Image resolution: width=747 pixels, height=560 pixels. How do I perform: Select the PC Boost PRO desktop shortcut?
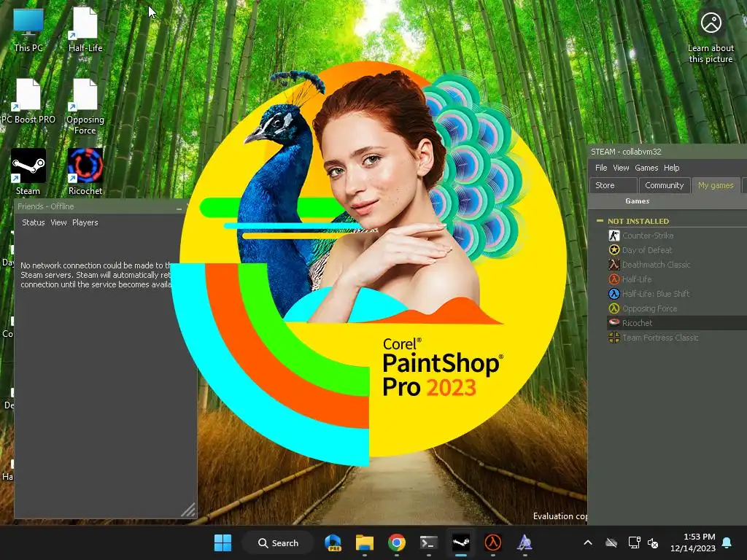28,101
